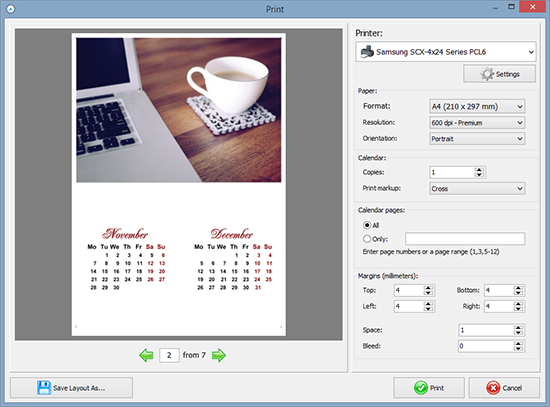The image size is (550, 407).
Task: Click the Right margin input field
Action: click(x=499, y=306)
